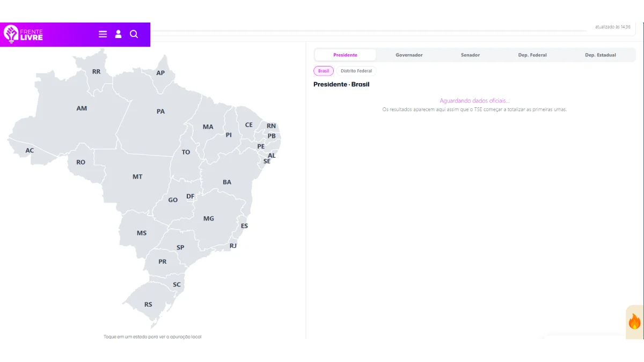Select Rio Grande do Sul (RS)
The width and height of the screenshot is (644, 362).
click(148, 304)
